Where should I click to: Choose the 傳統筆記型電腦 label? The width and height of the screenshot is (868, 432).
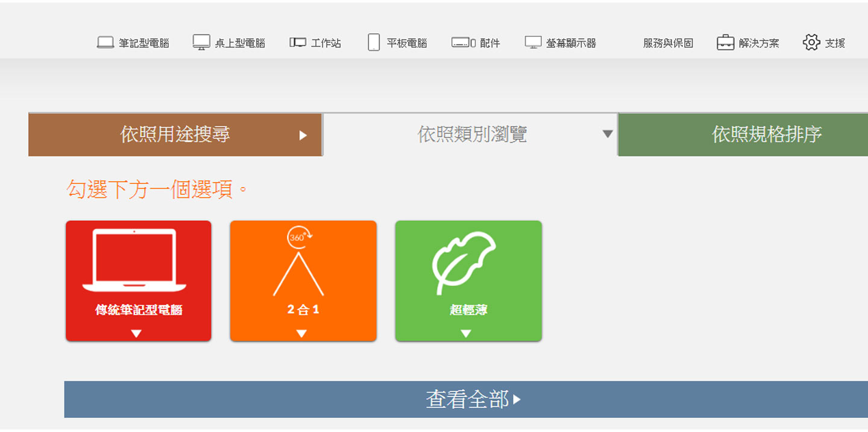[139, 310]
